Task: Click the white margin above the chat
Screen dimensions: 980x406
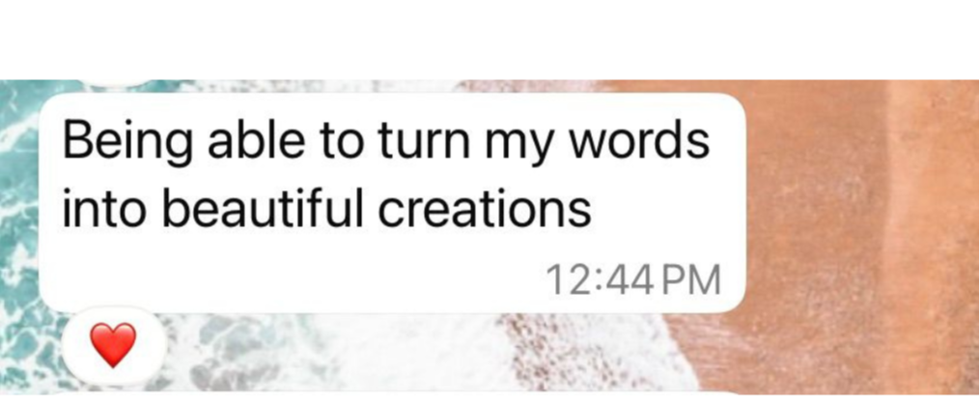Action: click(x=490, y=39)
